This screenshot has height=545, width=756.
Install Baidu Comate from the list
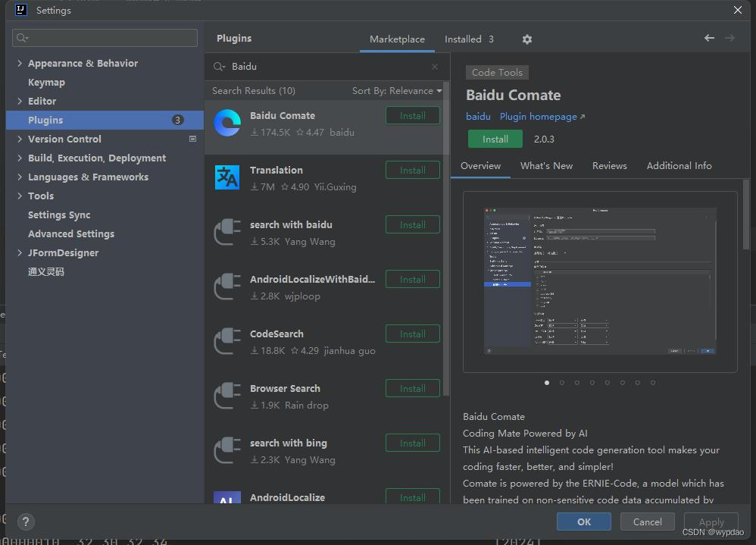pyautogui.click(x=413, y=116)
